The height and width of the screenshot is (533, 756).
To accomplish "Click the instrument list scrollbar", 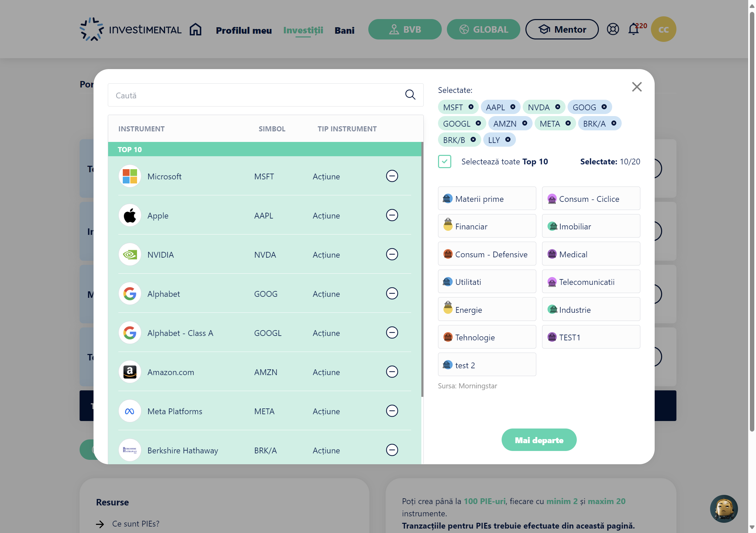I will (x=422, y=270).
